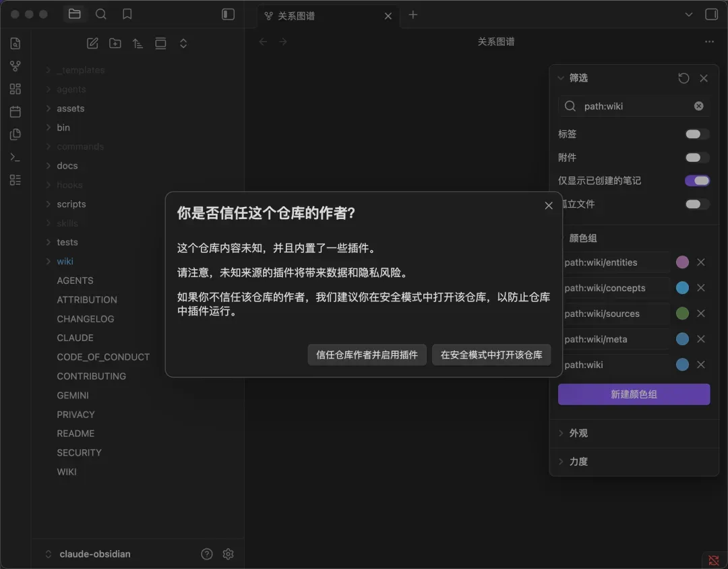This screenshot has width=728, height=569.
Task: Navigate forward arrow in graph view
Action: (x=283, y=42)
